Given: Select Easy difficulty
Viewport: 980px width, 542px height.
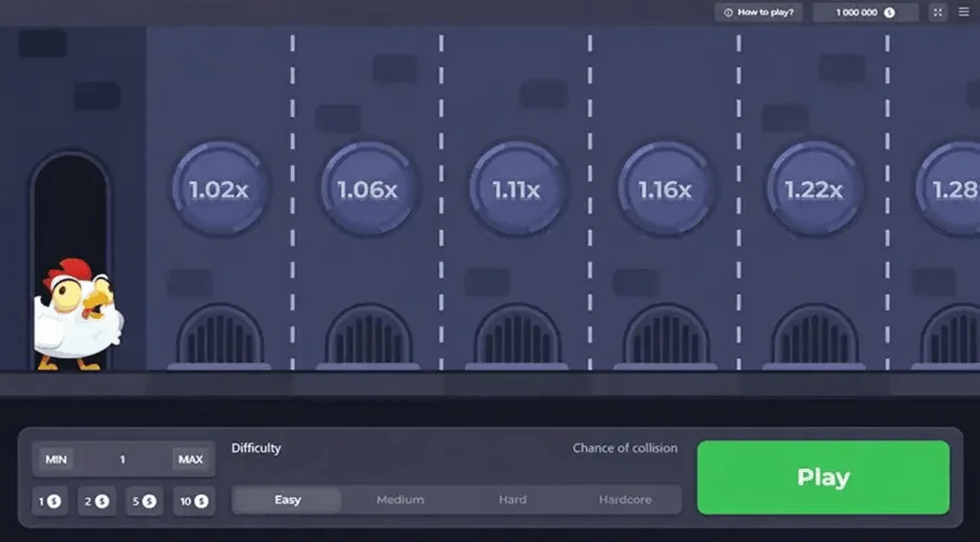Looking at the screenshot, I should (x=287, y=500).
